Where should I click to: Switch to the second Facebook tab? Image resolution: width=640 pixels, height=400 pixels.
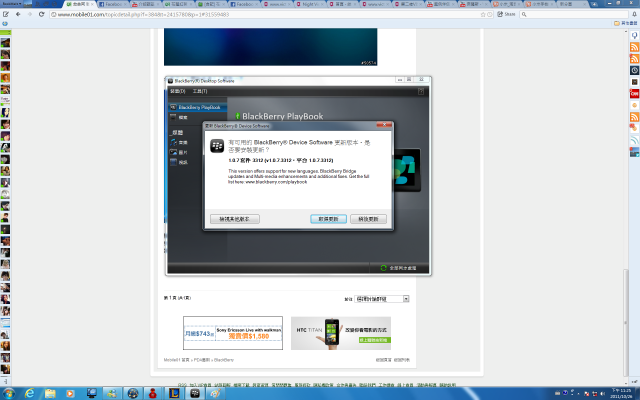coord(244,4)
